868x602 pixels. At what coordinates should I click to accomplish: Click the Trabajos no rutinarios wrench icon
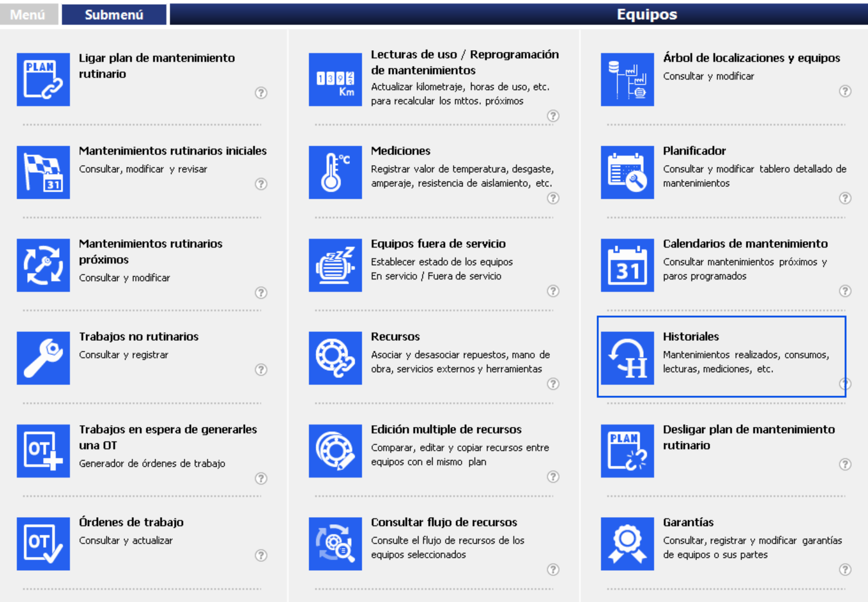coord(43,358)
